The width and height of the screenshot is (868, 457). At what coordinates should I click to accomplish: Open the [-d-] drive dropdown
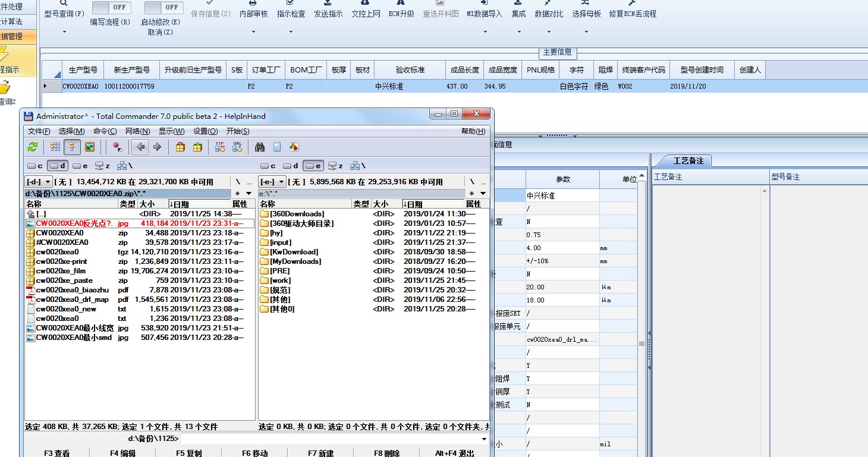pyautogui.click(x=39, y=182)
